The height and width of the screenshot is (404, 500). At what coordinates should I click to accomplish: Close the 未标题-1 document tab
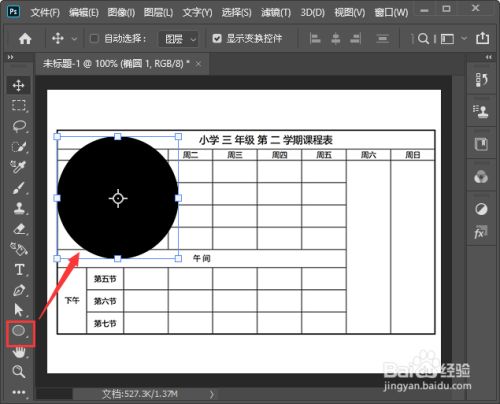[198, 64]
